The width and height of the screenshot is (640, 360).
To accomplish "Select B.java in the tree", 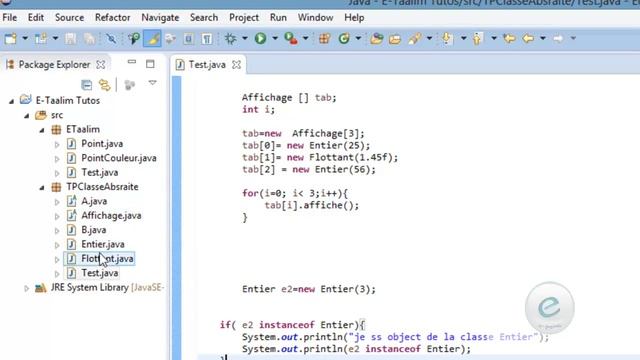I will coord(93,230).
